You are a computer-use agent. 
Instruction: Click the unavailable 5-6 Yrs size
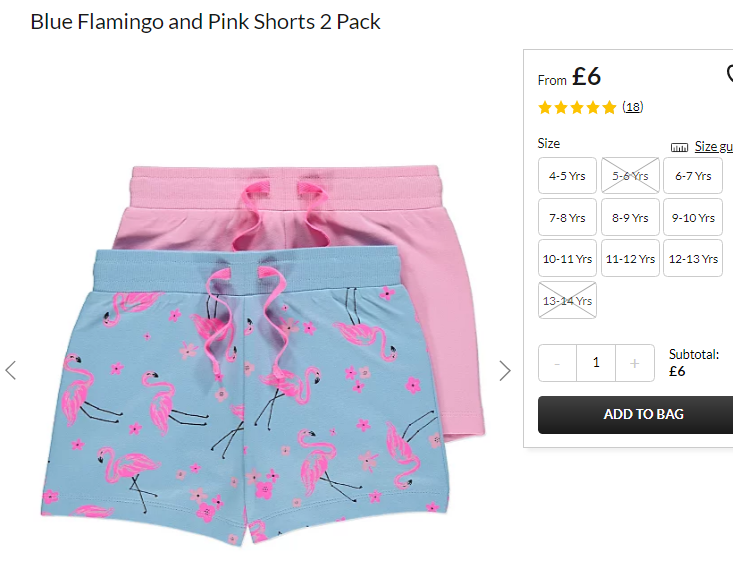click(630, 176)
